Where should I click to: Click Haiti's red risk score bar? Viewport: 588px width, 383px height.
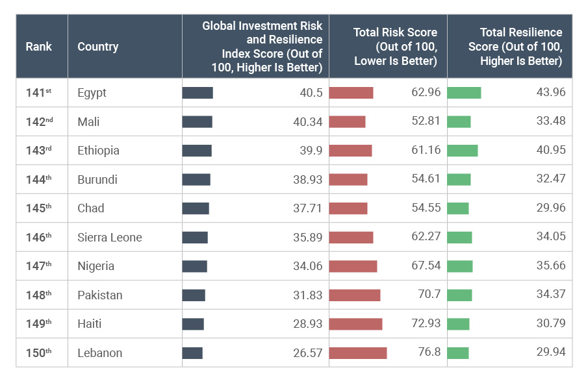pyautogui.click(x=355, y=324)
